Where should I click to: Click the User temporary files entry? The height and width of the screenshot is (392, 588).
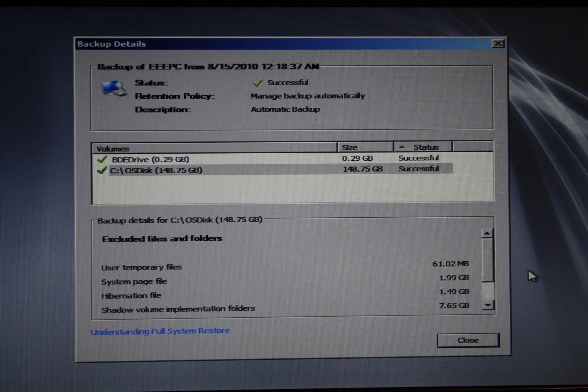(141, 267)
